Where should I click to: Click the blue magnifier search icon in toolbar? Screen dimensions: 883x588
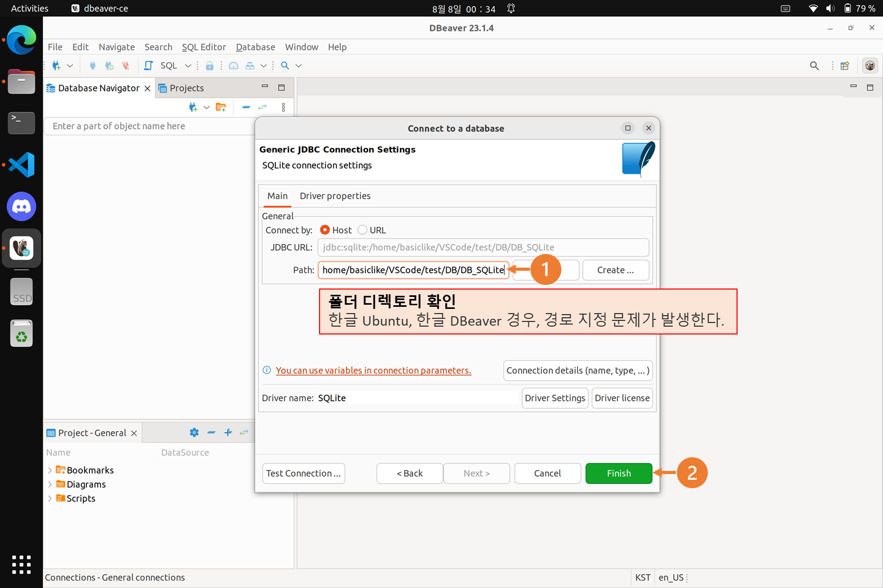(x=285, y=65)
